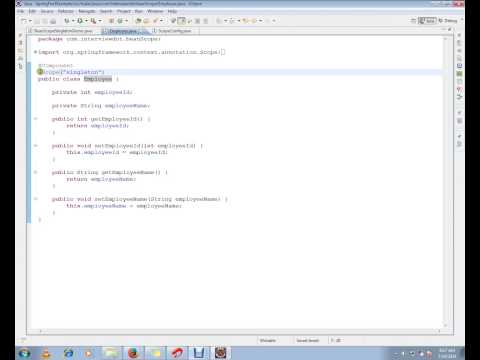
Task: Open the Window menu
Action: [x=155, y=11]
